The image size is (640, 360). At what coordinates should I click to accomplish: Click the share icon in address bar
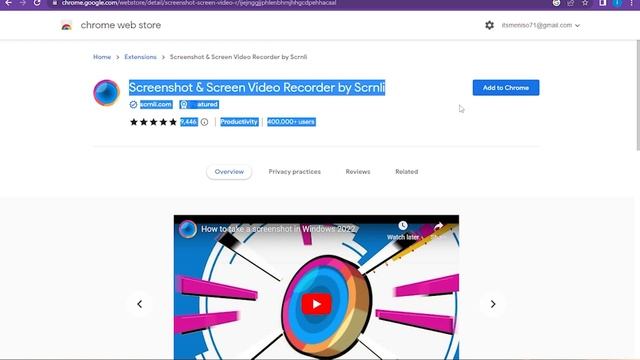(x=571, y=3)
